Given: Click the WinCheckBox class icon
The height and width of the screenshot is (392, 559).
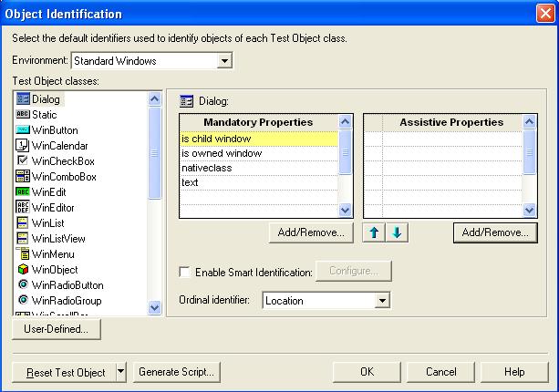Looking at the screenshot, I should [x=23, y=160].
